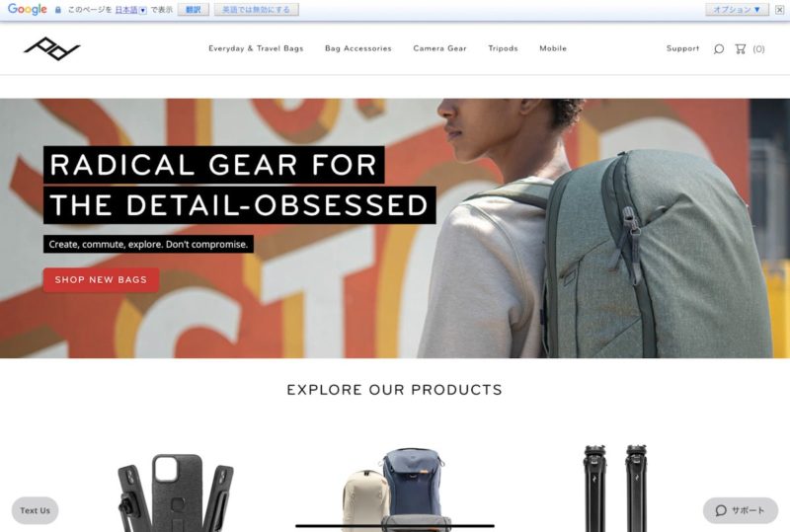Select the Mobile menu item

(553, 48)
